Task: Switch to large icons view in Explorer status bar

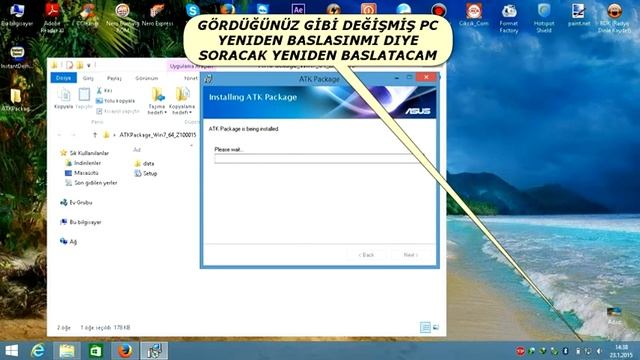Action: point(436,327)
